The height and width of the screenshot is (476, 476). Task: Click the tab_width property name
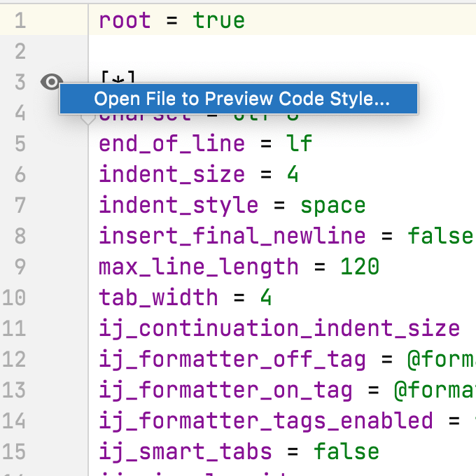pyautogui.click(x=158, y=297)
